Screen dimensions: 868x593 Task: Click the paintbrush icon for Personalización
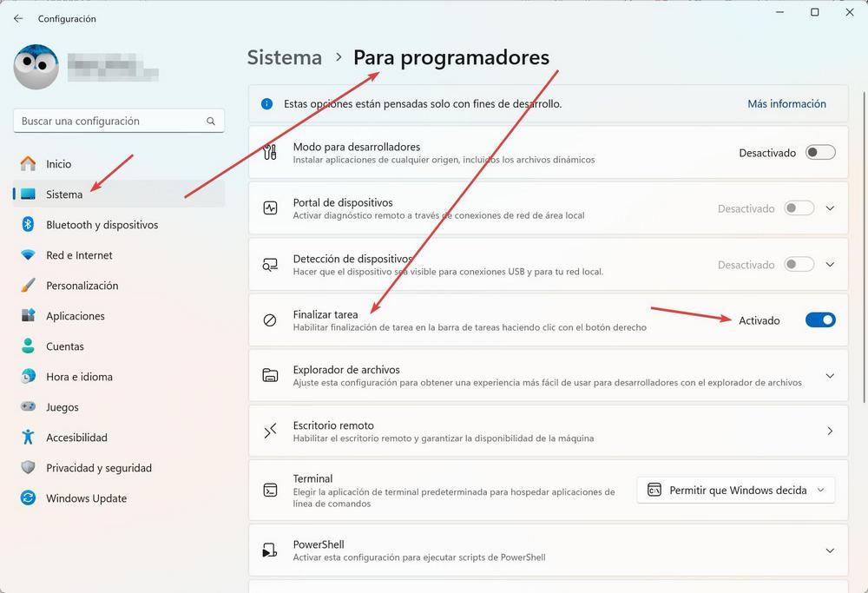pyautogui.click(x=28, y=285)
